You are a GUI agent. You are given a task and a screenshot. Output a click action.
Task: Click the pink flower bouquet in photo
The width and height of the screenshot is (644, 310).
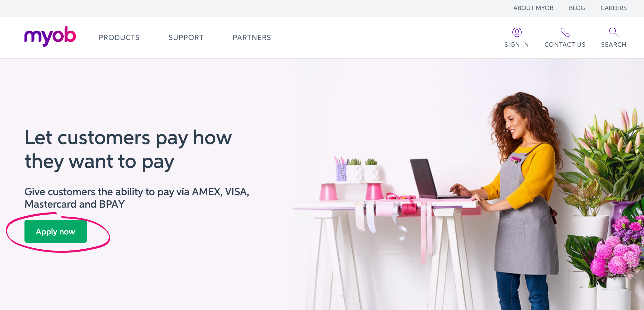click(x=618, y=248)
